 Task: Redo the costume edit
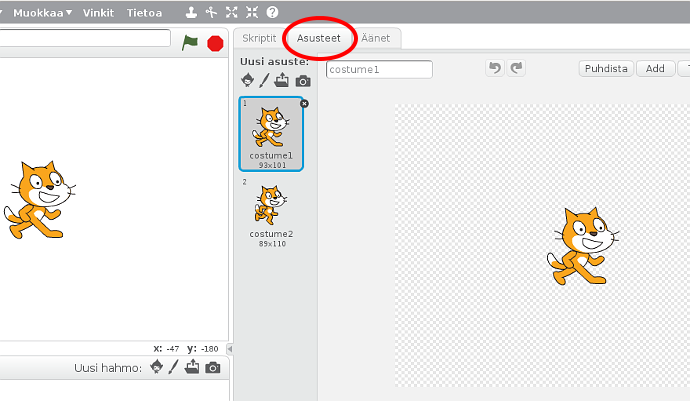[x=516, y=68]
